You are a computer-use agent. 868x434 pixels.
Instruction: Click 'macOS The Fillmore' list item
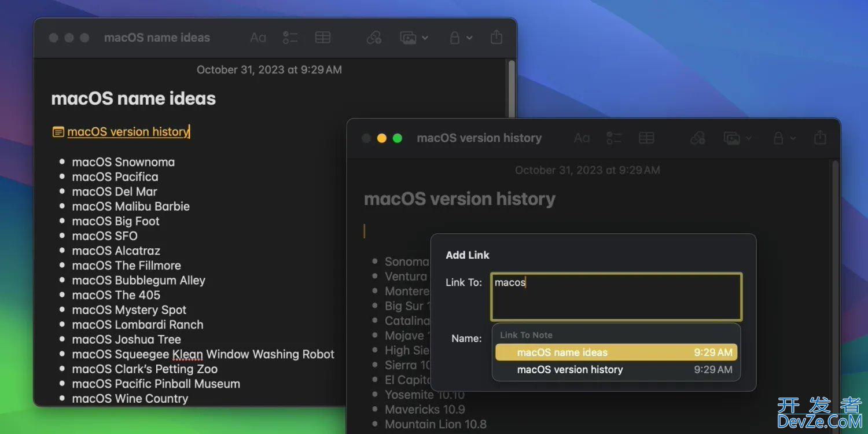[127, 266]
